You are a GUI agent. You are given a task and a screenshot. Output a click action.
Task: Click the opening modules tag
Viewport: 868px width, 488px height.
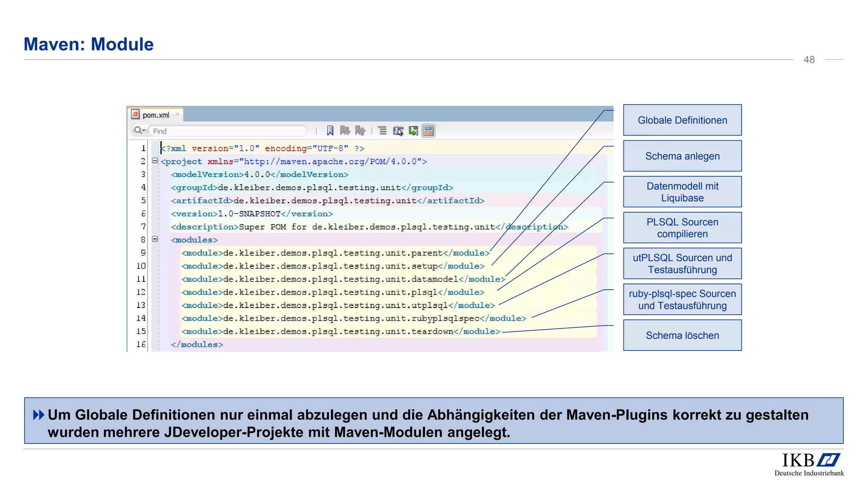pyautogui.click(x=194, y=240)
